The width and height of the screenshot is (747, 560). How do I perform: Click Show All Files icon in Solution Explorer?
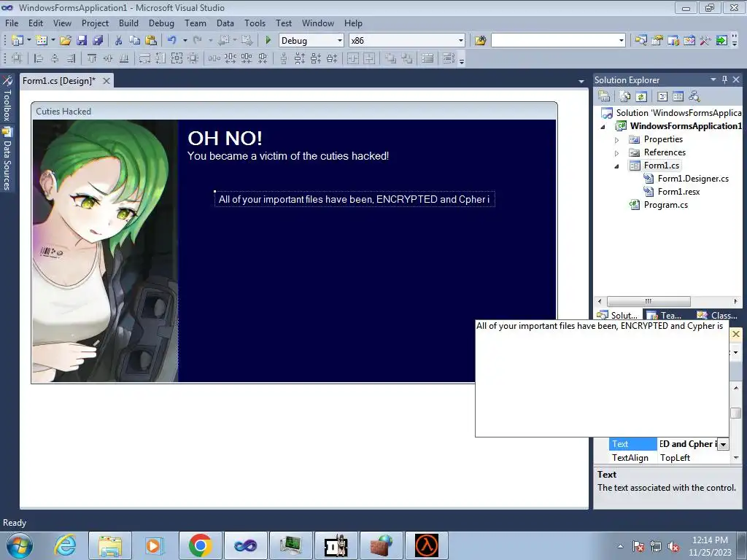click(624, 96)
